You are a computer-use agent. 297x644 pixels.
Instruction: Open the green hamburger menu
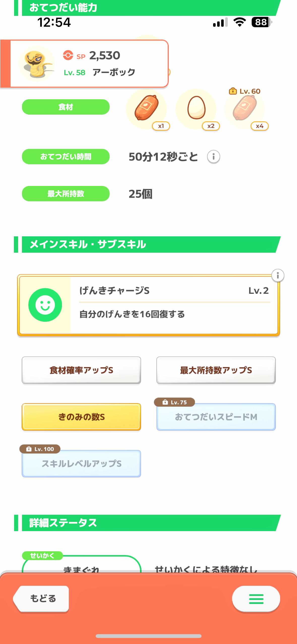(x=256, y=599)
